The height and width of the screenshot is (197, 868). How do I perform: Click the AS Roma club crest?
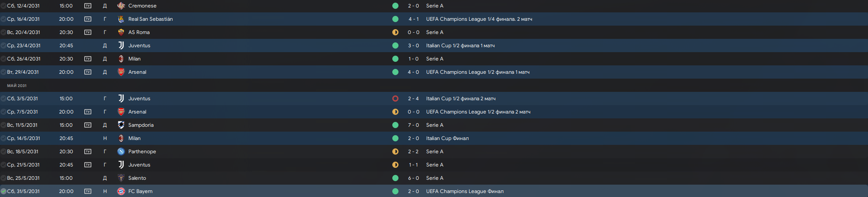[121, 32]
